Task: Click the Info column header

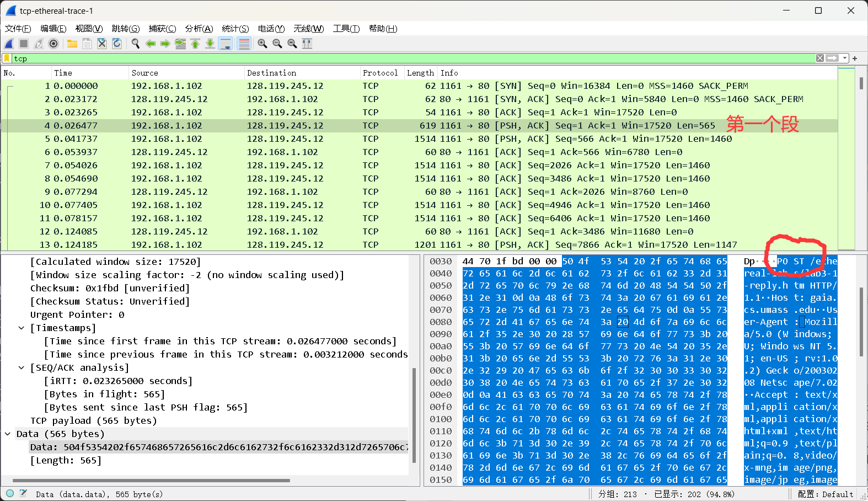Action: click(637, 73)
